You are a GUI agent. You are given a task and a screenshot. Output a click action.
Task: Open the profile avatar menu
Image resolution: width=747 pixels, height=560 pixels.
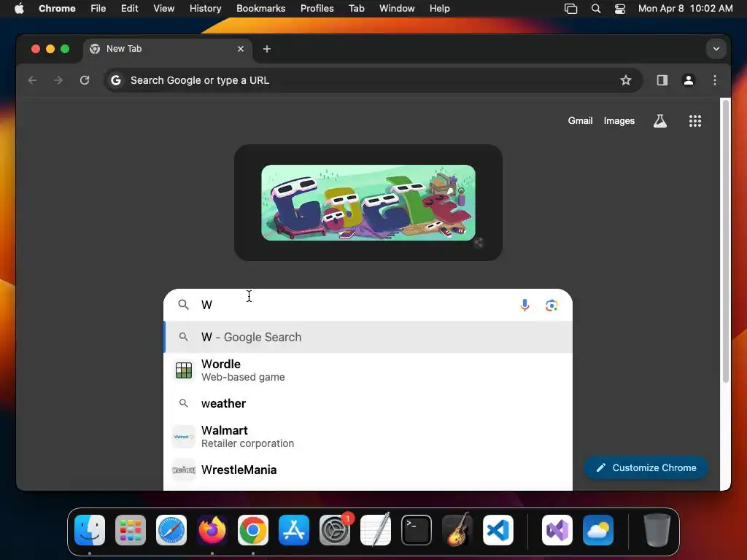(688, 80)
